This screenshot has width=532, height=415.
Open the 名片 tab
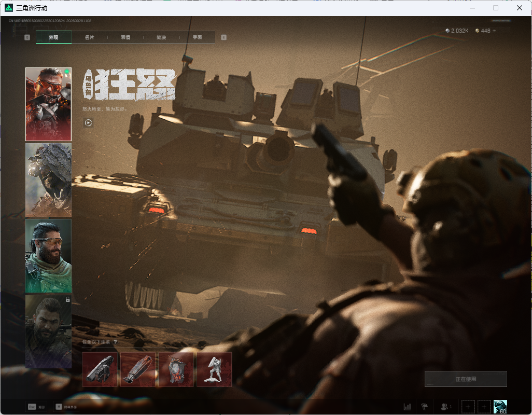[90, 37]
